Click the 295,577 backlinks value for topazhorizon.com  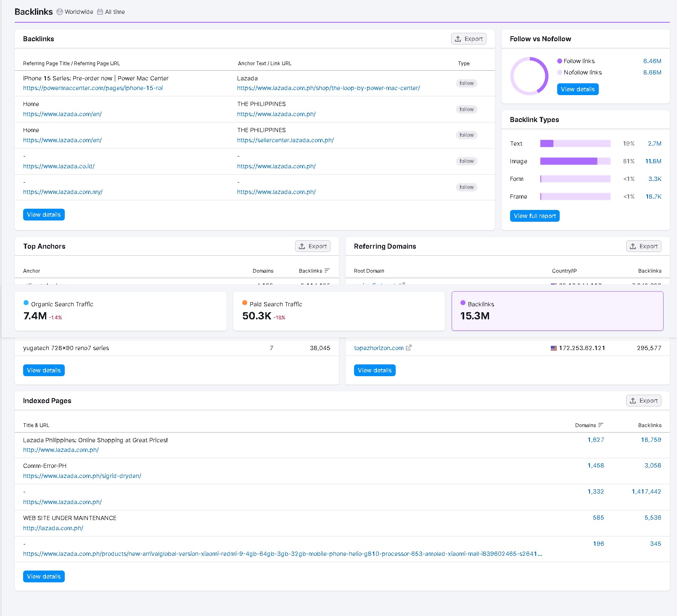649,348
